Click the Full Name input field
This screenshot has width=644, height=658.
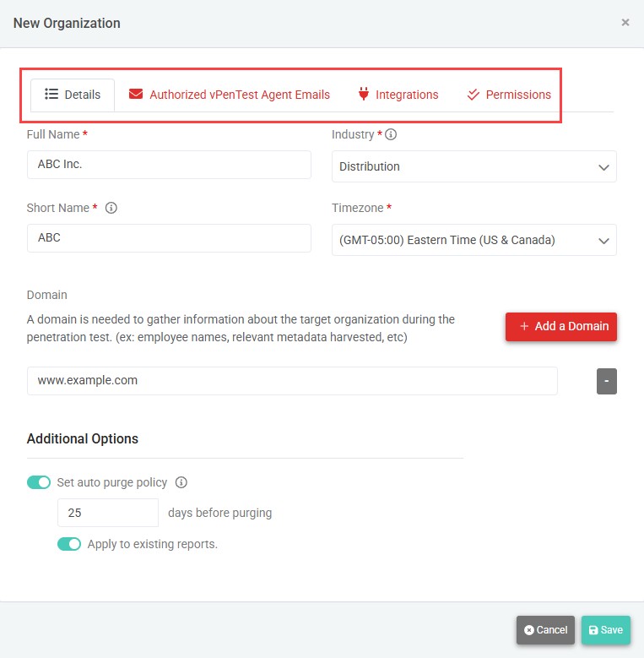point(169,165)
